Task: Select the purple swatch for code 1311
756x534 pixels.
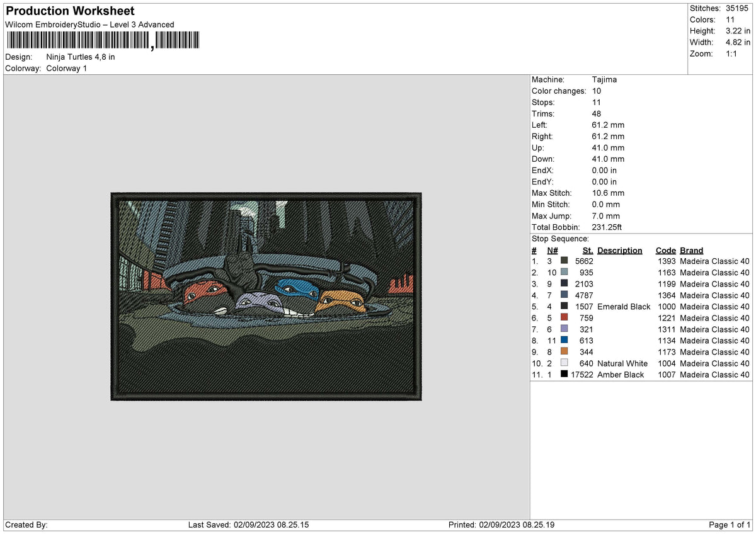Action: click(x=564, y=329)
